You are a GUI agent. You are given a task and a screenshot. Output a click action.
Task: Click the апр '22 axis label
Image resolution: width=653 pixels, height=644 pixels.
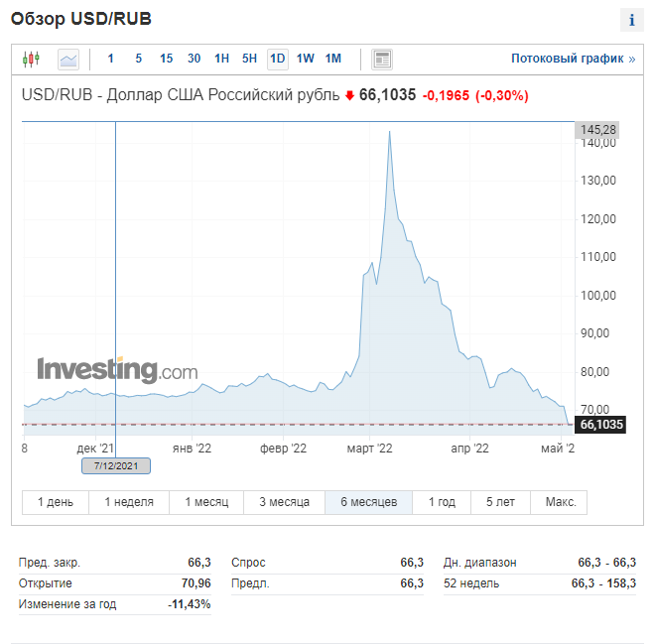pyautogui.click(x=469, y=449)
